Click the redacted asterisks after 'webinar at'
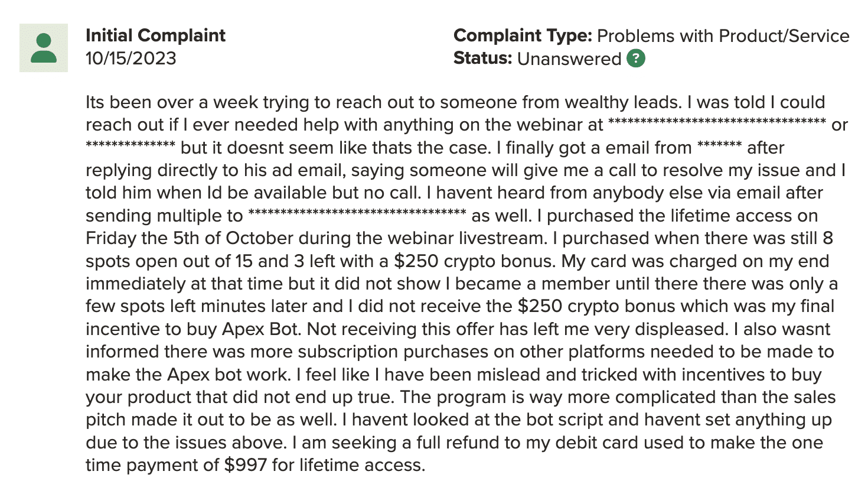868x494 pixels. (717, 123)
